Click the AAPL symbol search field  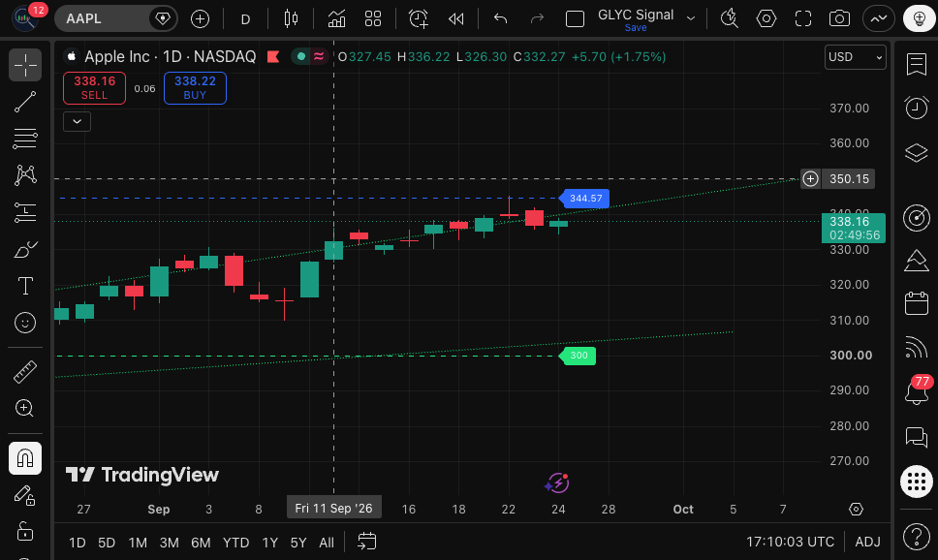104,18
